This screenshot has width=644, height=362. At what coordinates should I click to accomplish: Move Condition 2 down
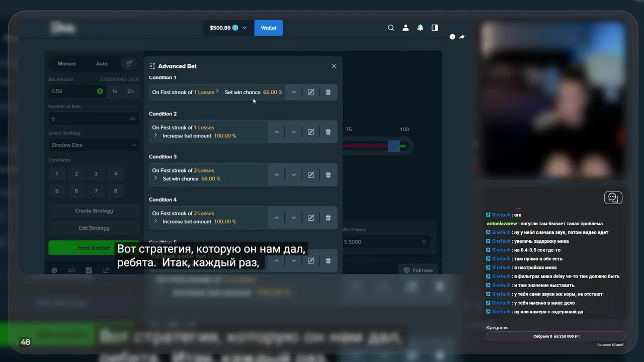pyautogui.click(x=294, y=132)
